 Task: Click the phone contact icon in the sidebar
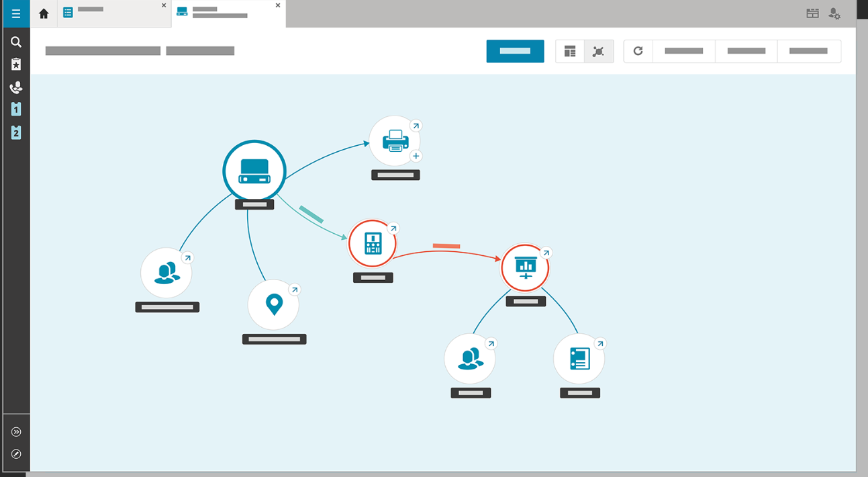(16, 87)
